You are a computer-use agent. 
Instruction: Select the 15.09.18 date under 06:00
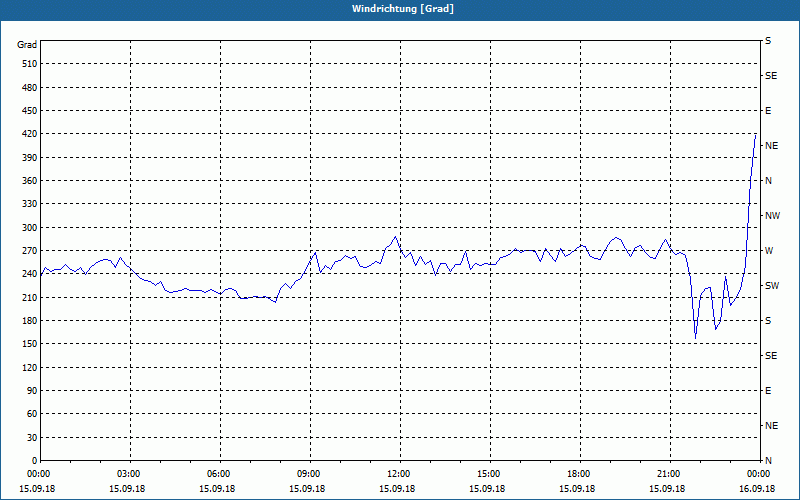click(217, 489)
